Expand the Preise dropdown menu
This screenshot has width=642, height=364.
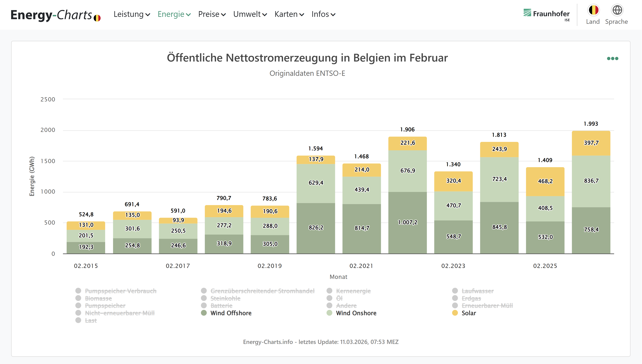click(212, 14)
